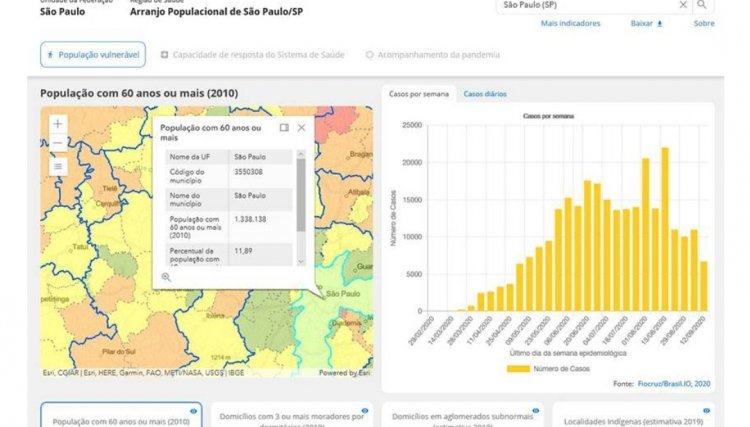Open the map layers list icon
This screenshot has height=427, width=750.
click(x=58, y=166)
